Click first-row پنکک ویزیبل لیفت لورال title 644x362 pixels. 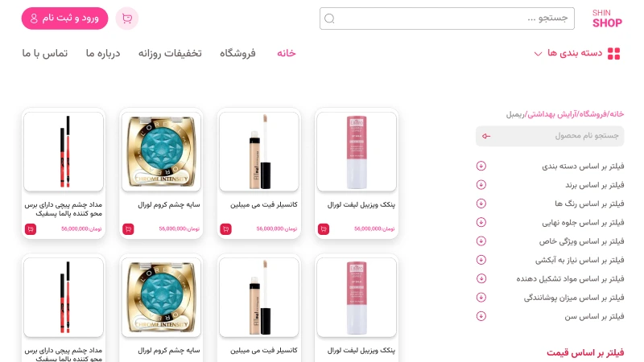(x=361, y=204)
